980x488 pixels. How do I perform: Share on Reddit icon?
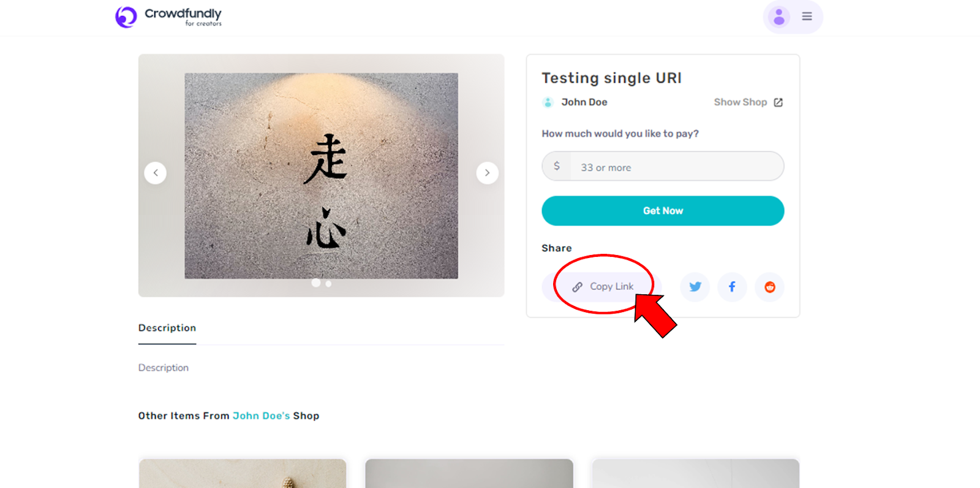770,287
